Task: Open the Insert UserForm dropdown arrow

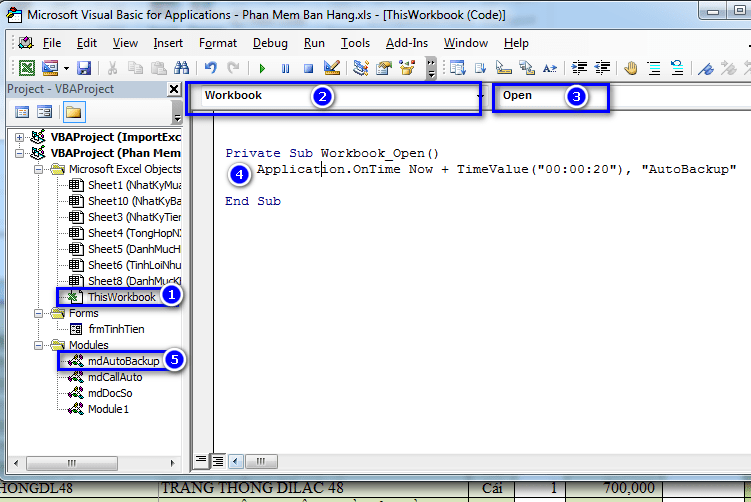Action: [66, 68]
